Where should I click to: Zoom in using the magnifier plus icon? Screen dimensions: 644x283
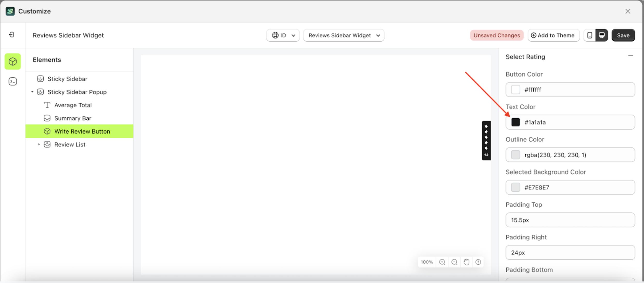[x=442, y=262]
